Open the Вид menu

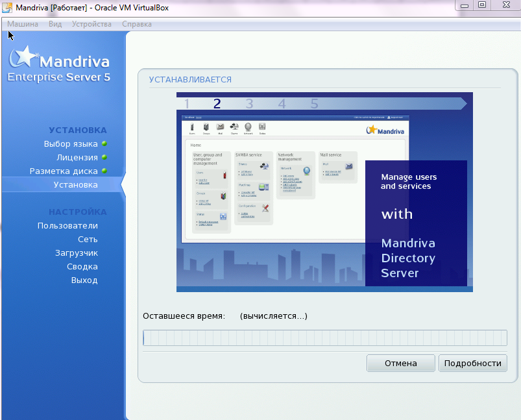(55, 24)
